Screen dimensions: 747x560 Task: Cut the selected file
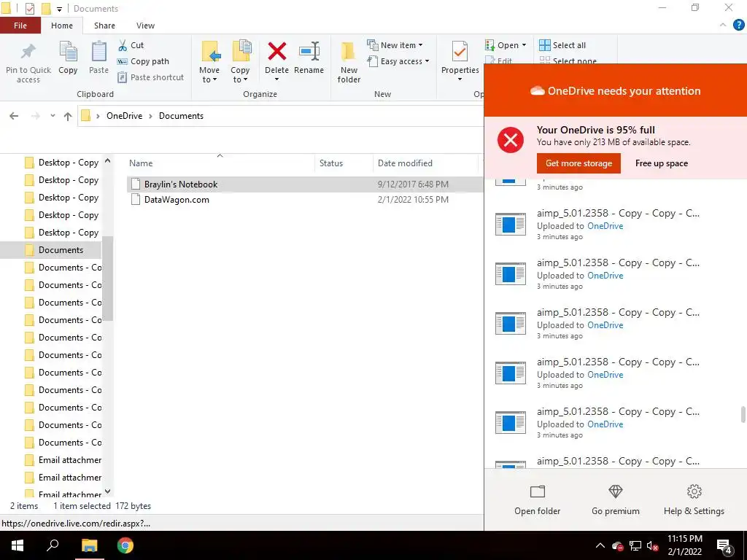(131, 45)
